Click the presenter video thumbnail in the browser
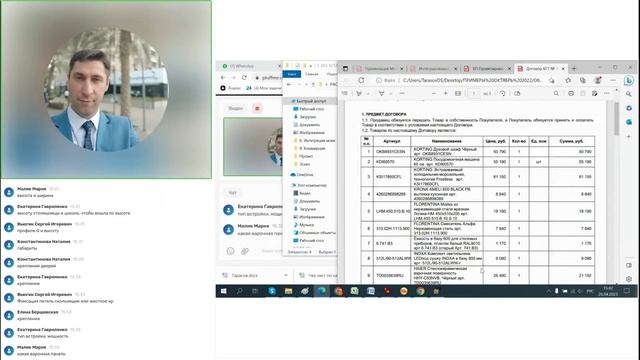Screen dimensions: 640x360 pos(253,147)
